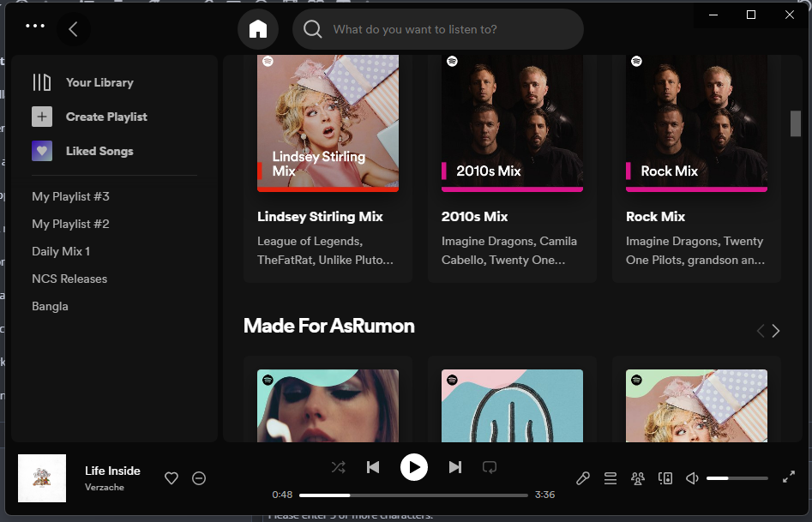812x522 pixels.
Task: Mute the volume speaker icon
Action: pos(692,478)
